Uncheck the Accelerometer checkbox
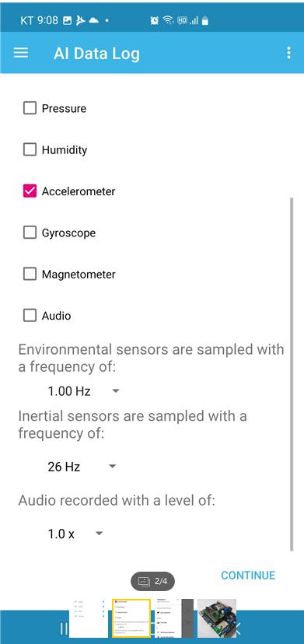304x644 pixels. [x=30, y=191]
